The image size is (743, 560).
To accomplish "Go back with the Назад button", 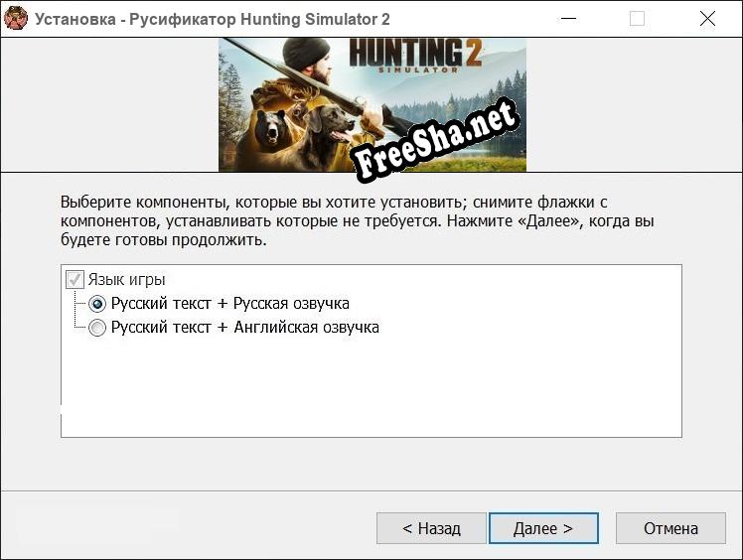I will (x=431, y=528).
